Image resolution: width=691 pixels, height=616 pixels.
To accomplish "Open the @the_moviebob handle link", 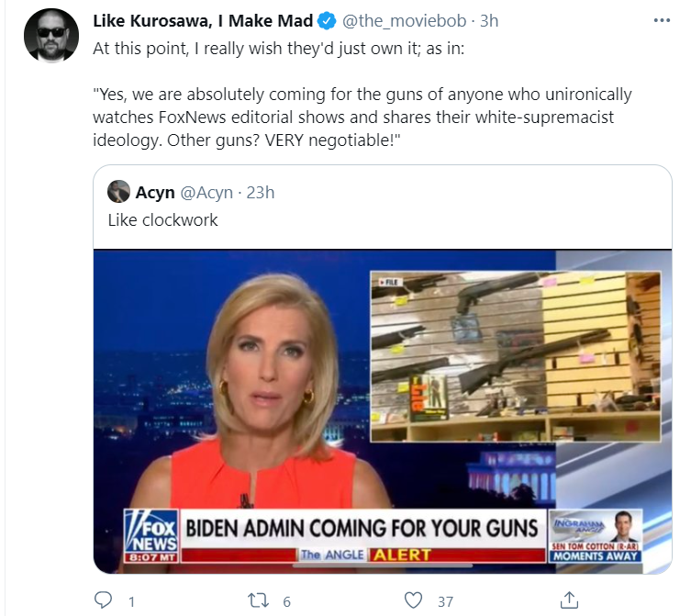I will tap(404, 21).
